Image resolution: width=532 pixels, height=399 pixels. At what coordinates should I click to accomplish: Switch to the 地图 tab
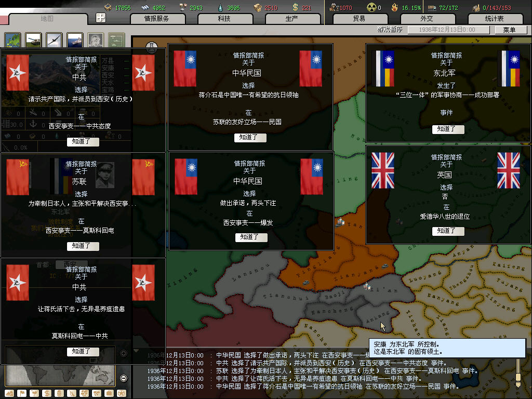(x=47, y=19)
